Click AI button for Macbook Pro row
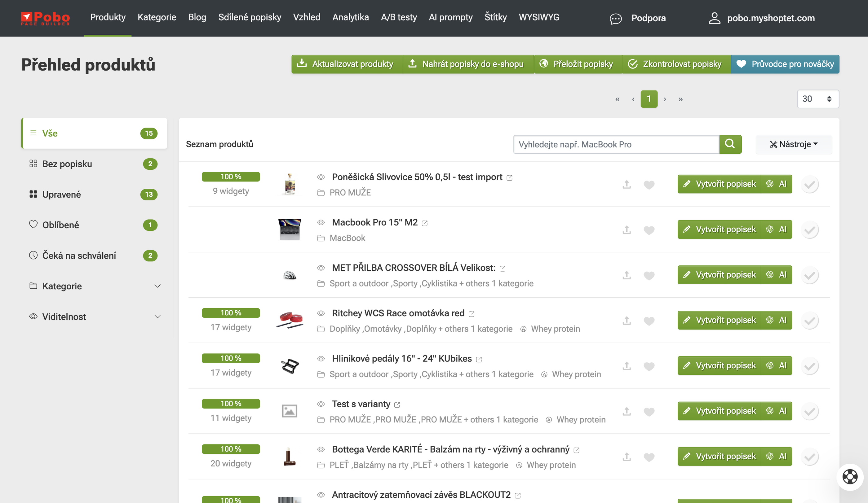This screenshot has width=868, height=503. 777,230
